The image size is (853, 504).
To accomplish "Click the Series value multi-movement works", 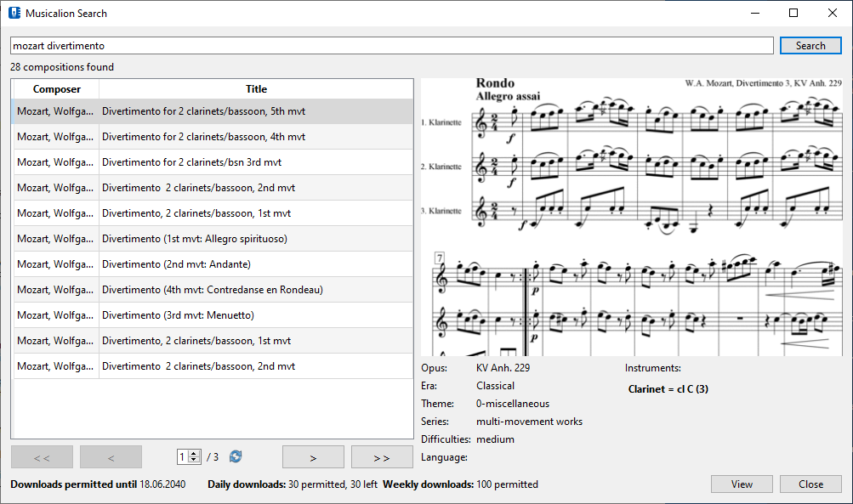I will (529, 422).
